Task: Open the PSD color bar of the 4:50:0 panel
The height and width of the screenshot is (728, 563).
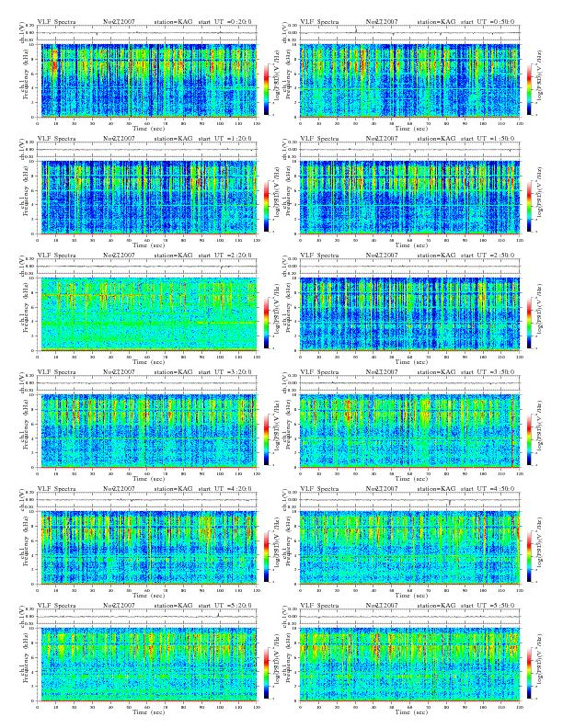Action: click(x=530, y=556)
